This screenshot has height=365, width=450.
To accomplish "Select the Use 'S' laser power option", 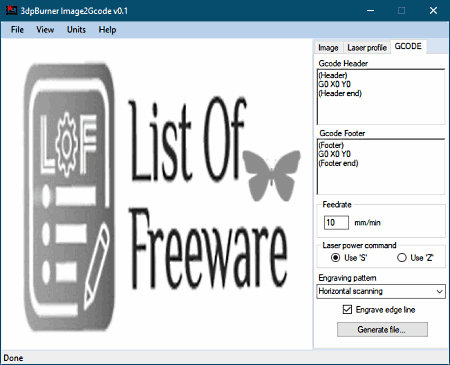I will (349, 258).
